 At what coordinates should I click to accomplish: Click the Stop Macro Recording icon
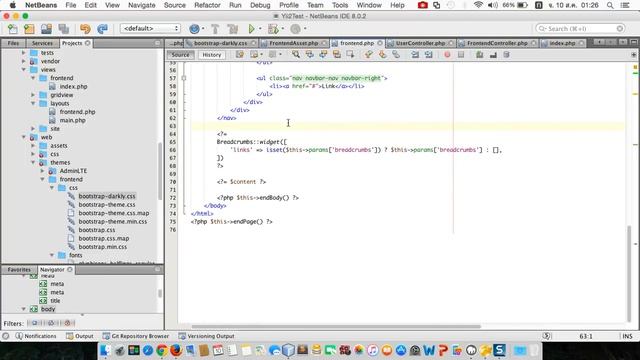pyautogui.click(x=461, y=55)
